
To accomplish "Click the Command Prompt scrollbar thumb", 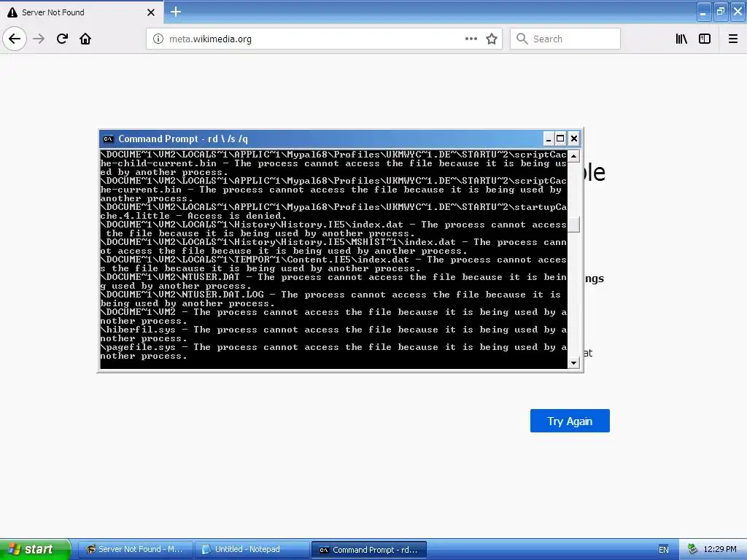I will click(573, 225).
